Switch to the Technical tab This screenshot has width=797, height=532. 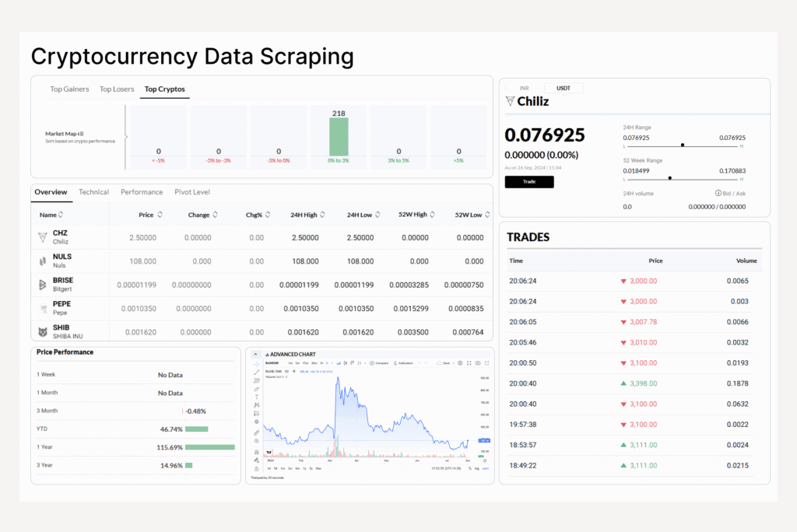point(93,192)
